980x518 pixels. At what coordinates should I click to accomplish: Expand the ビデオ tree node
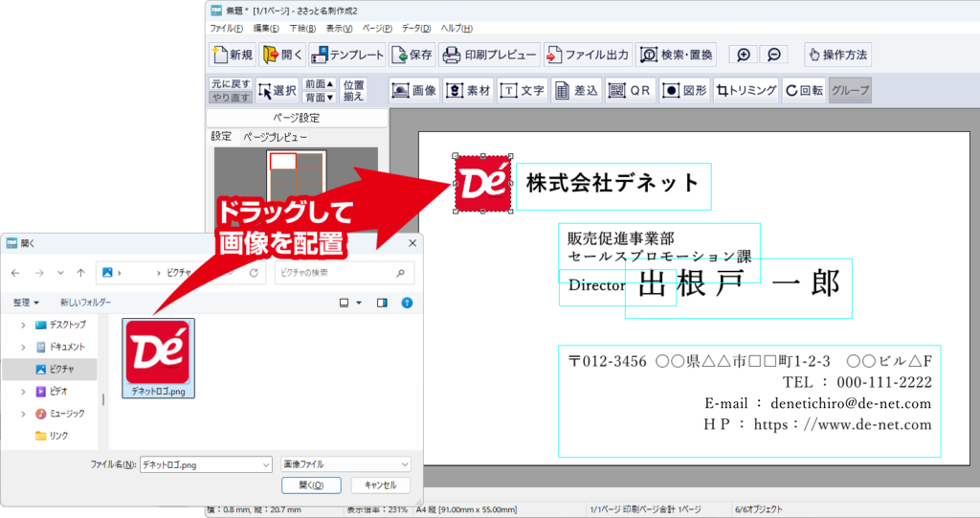24,392
